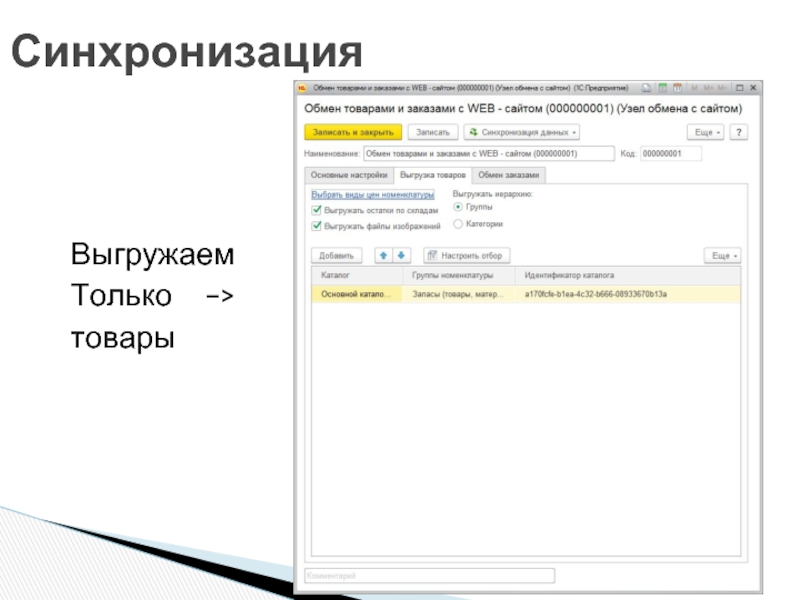
Task: Move catalog row up with blue arrow
Action: click(x=383, y=255)
